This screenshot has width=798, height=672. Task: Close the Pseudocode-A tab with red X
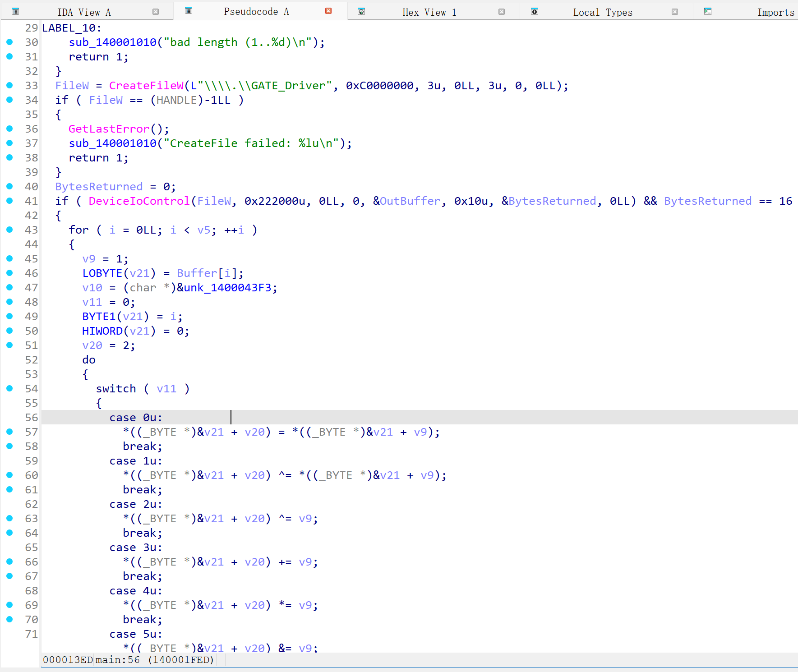(328, 11)
